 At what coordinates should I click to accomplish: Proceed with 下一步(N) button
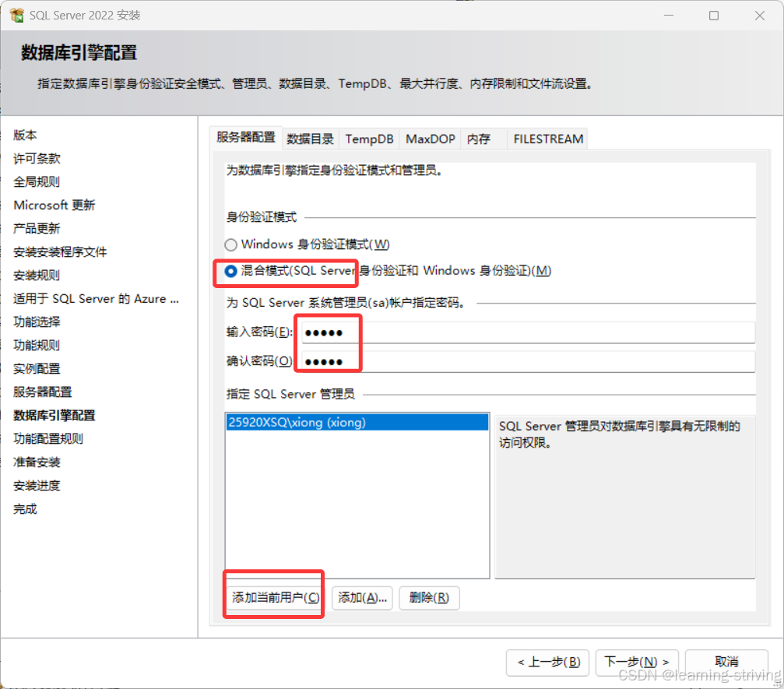coord(637,663)
